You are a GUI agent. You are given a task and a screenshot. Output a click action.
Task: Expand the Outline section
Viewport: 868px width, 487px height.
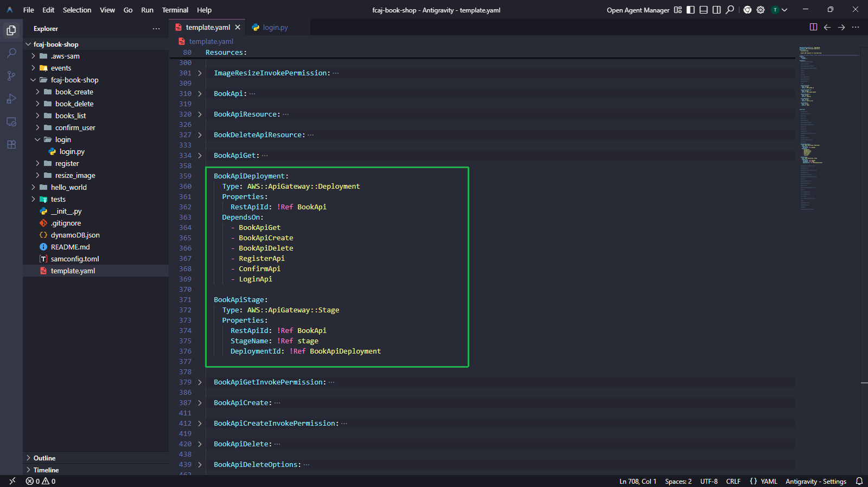(x=96, y=458)
